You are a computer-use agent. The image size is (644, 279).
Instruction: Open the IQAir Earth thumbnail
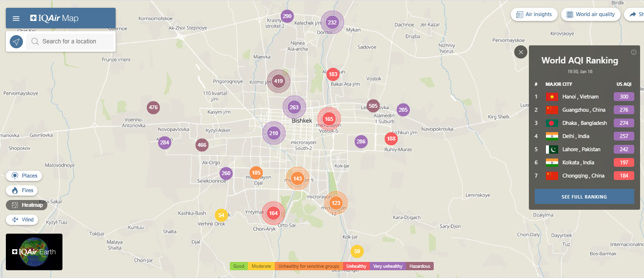pyautogui.click(x=34, y=252)
